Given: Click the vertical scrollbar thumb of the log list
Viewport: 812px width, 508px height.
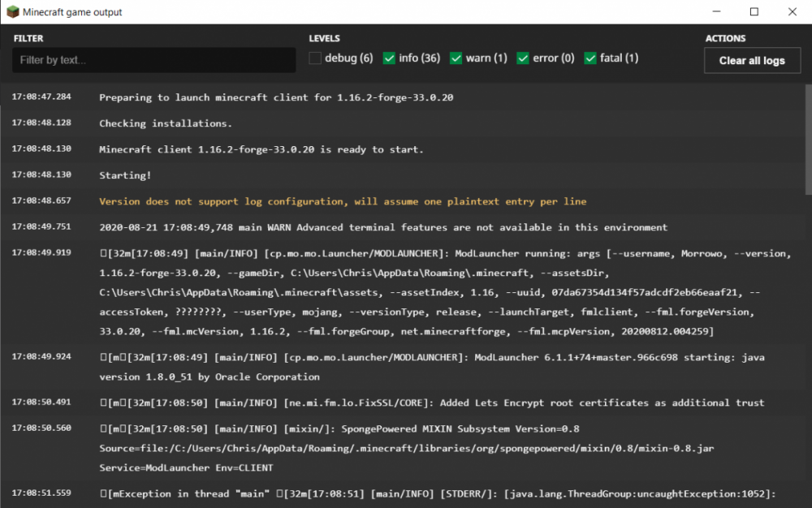Looking at the screenshot, I should click(x=807, y=138).
